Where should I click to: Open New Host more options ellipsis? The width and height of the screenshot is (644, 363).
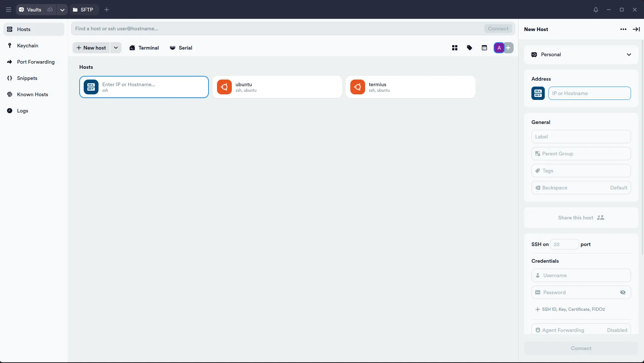click(x=623, y=29)
